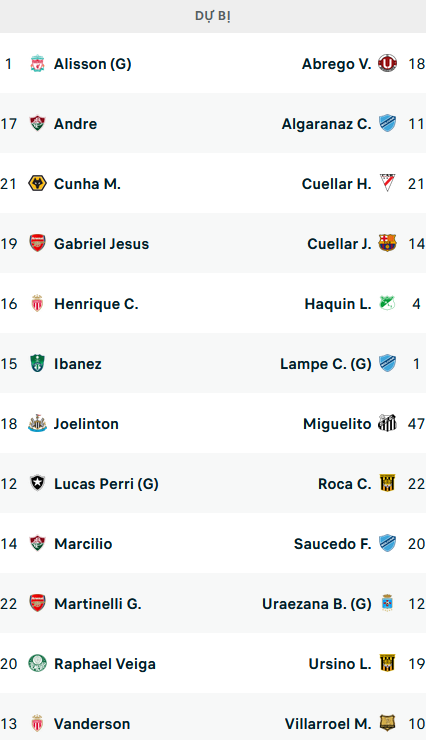The width and height of the screenshot is (426, 740).
Task: Click Uraezana B. (G) name
Action: (317, 604)
